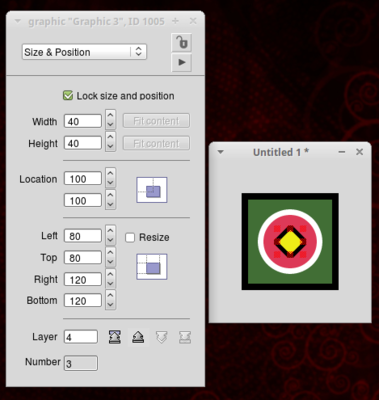Click the Bring to front layer icon
The width and height of the screenshot is (379, 400).
(115, 337)
